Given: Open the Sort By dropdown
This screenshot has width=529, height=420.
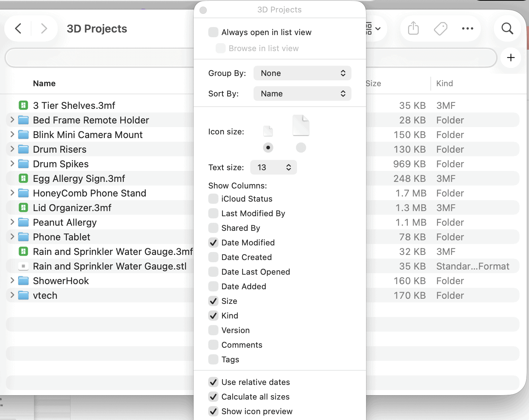Looking at the screenshot, I should [302, 93].
